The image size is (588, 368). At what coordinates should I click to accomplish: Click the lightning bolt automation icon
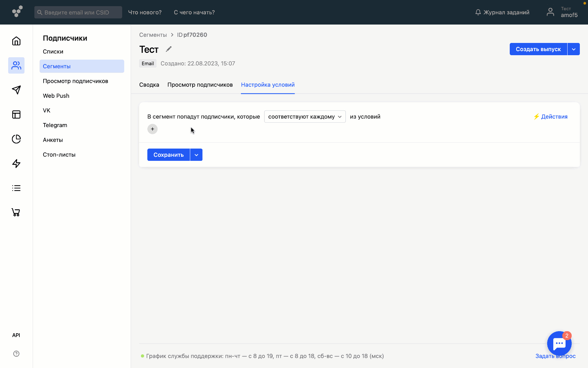[x=16, y=164]
